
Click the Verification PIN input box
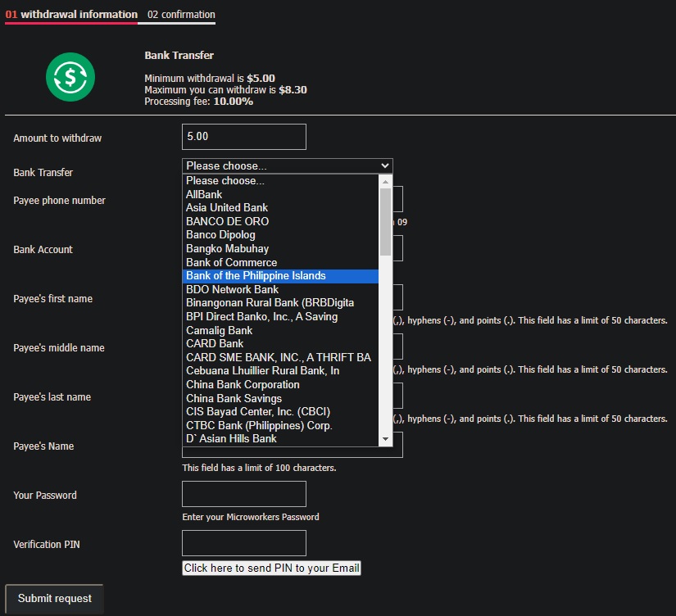244,543
